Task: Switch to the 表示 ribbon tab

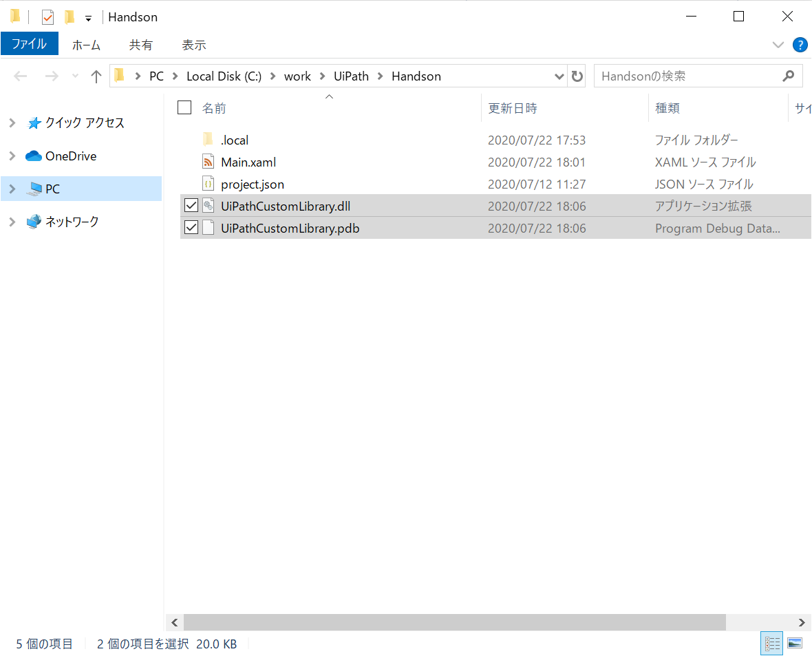Action: click(x=194, y=45)
